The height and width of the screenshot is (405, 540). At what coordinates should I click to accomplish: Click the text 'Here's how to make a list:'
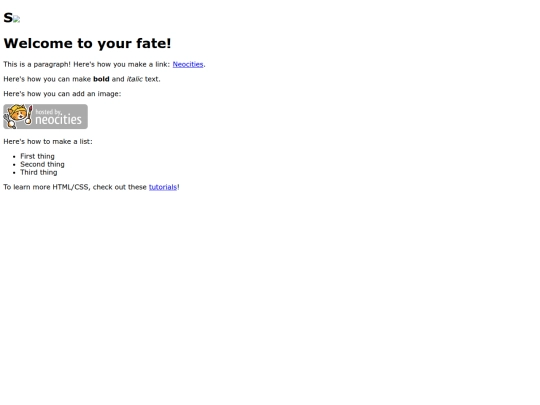(x=48, y=142)
